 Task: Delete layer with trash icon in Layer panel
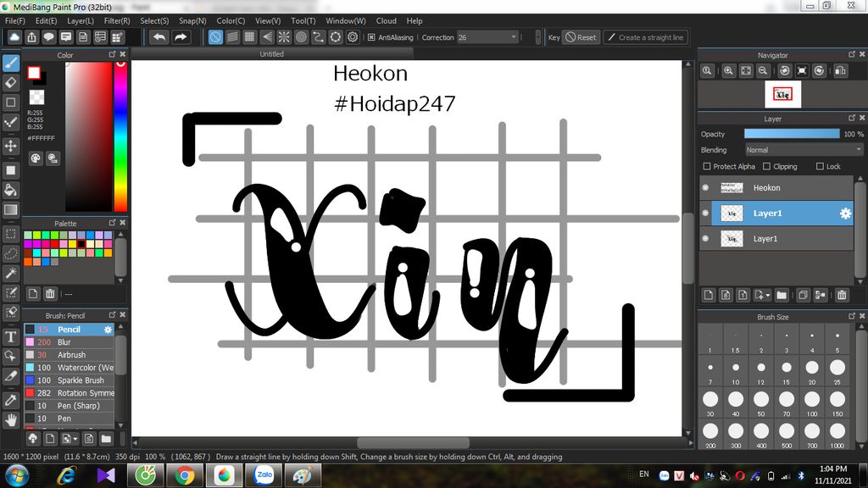tap(842, 295)
